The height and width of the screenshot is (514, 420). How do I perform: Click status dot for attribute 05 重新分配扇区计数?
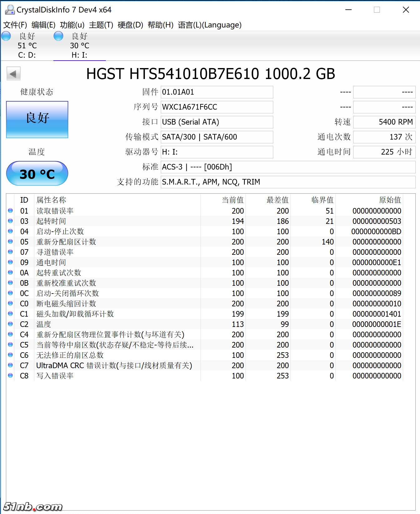(10, 242)
